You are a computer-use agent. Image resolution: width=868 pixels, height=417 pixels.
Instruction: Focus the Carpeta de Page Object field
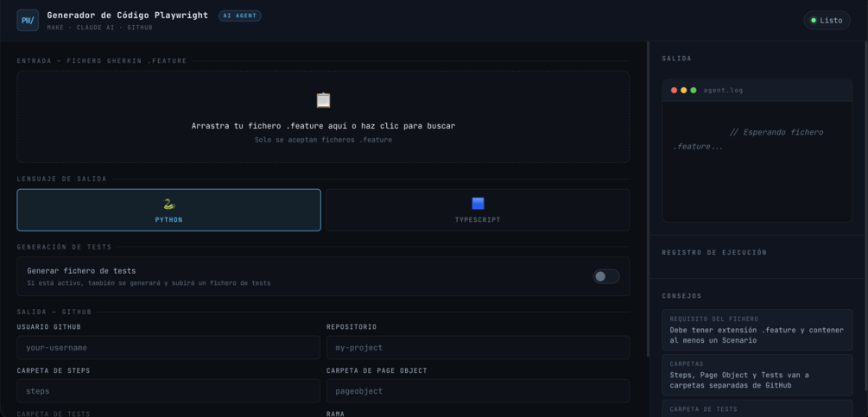pyautogui.click(x=478, y=391)
